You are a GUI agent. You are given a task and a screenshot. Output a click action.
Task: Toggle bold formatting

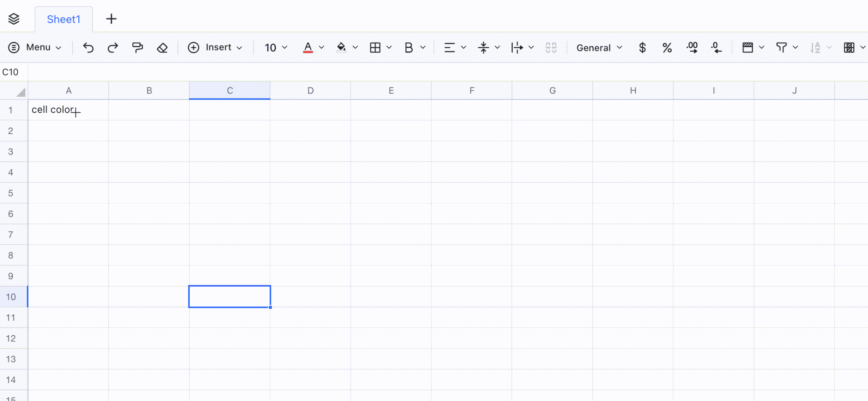[408, 48]
